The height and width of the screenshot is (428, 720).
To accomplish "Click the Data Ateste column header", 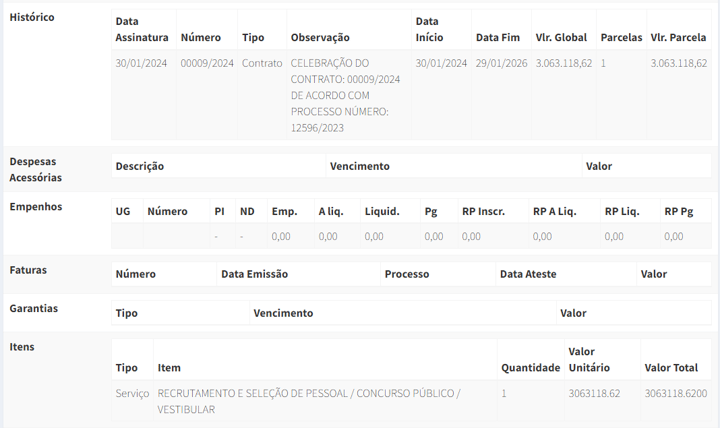I will tap(528, 274).
